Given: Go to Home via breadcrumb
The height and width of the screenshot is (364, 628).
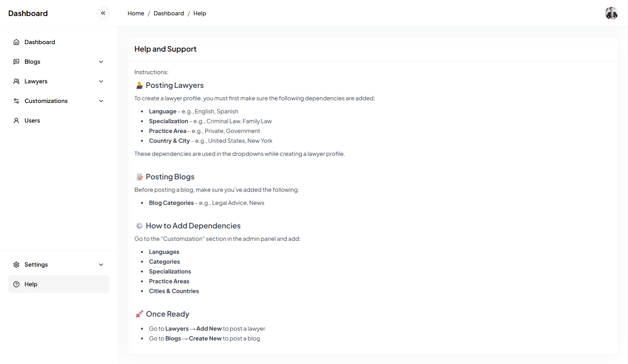Looking at the screenshot, I should (136, 13).
